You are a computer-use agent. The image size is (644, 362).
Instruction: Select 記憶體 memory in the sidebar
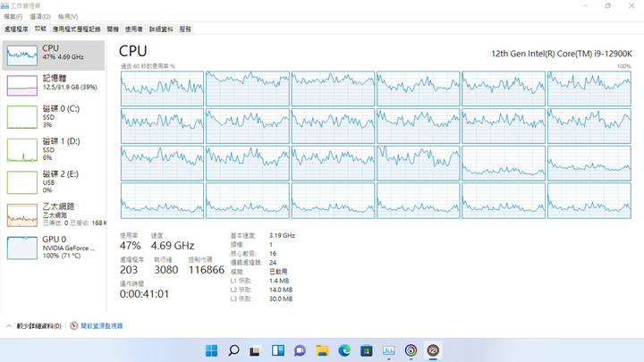pos(54,86)
